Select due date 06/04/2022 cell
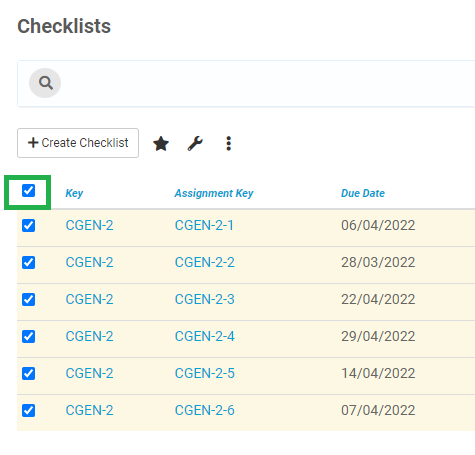 tap(378, 226)
